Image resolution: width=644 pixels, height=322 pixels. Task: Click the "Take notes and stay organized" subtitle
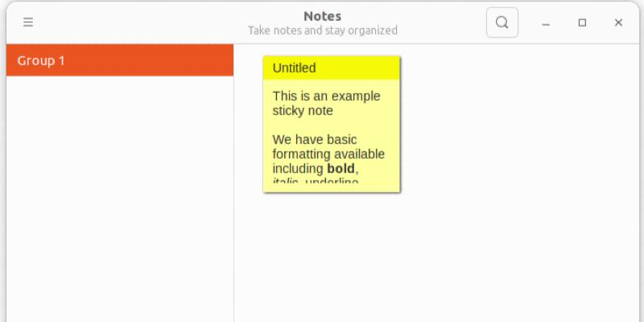click(x=322, y=31)
